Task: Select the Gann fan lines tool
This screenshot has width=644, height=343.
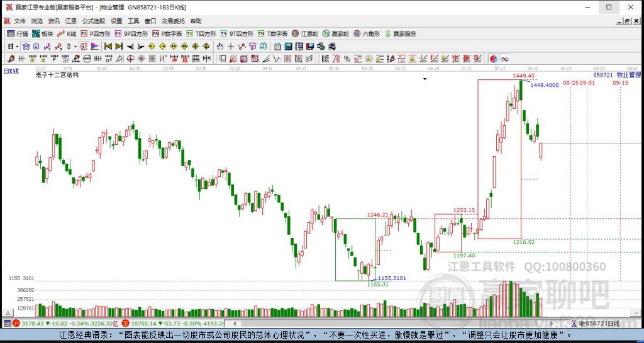Action: (233, 59)
